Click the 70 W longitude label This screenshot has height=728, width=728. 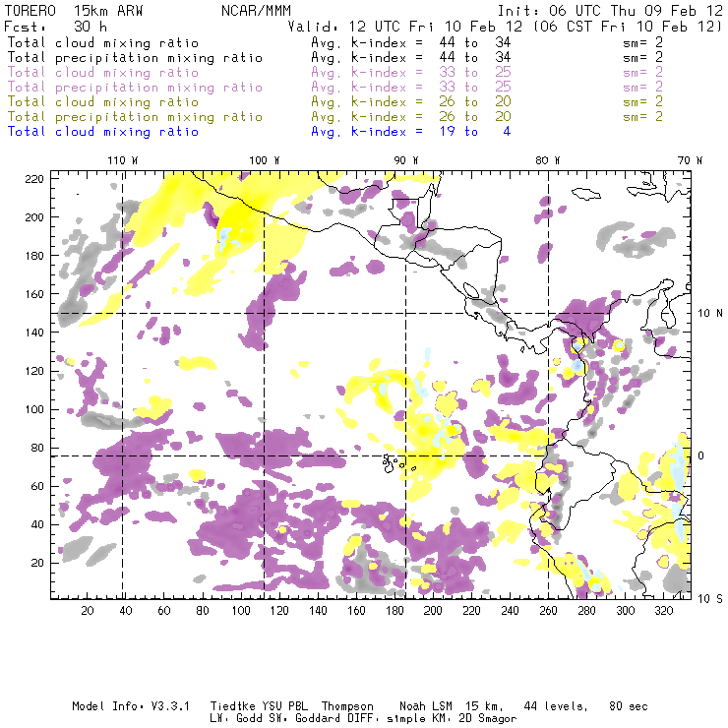click(691, 160)
